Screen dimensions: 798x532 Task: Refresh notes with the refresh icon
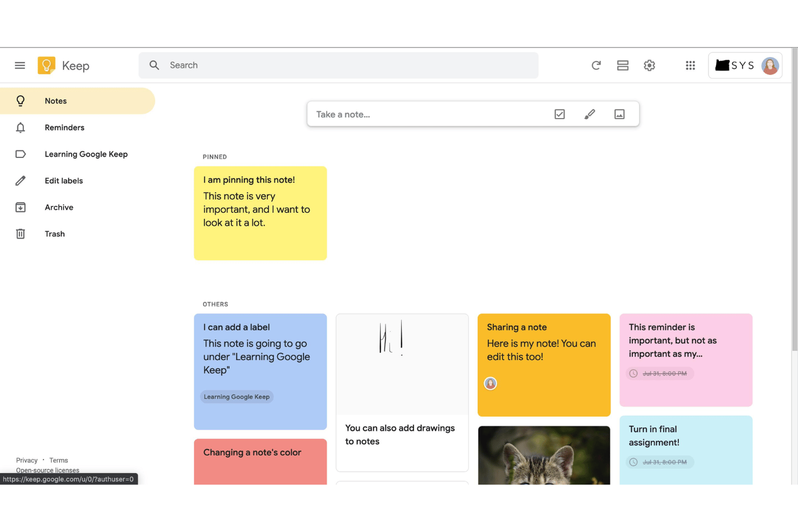[x=596, y=65]
